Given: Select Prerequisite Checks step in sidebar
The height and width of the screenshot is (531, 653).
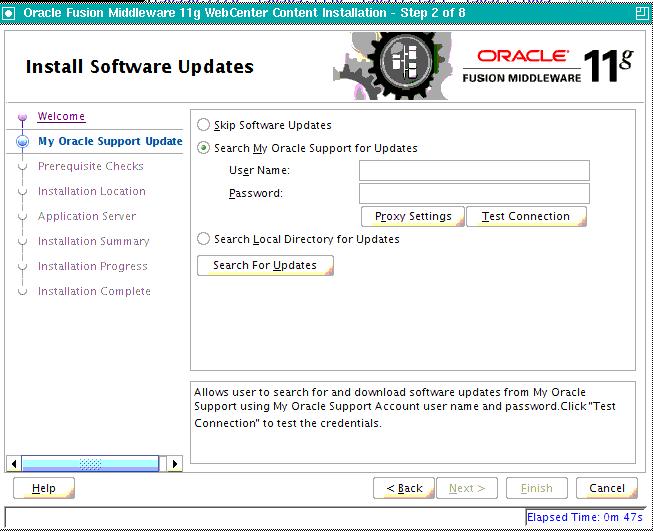Looking at the screenshot, I should [x=90, y=166].
